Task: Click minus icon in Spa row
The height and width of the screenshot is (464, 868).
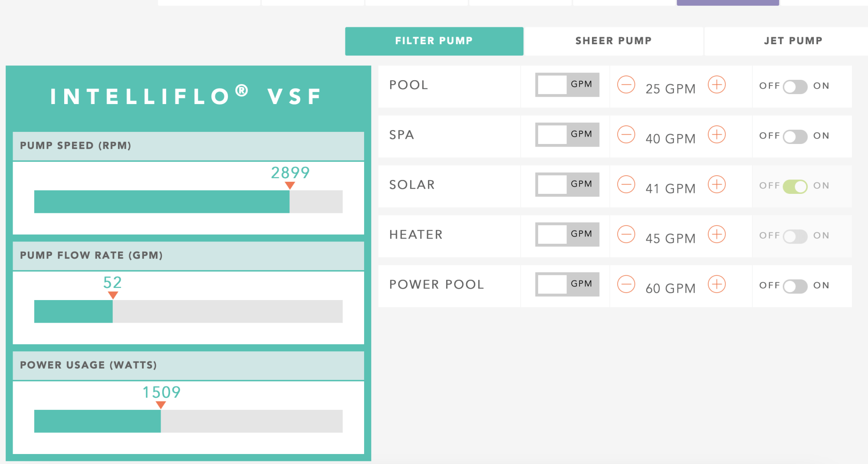Action: 626,134
